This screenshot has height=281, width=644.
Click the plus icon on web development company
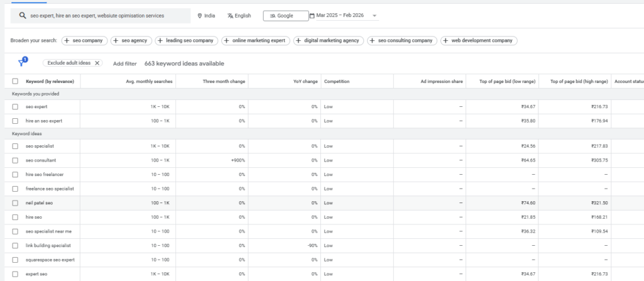pyautogui.click(x=445, y=41)
